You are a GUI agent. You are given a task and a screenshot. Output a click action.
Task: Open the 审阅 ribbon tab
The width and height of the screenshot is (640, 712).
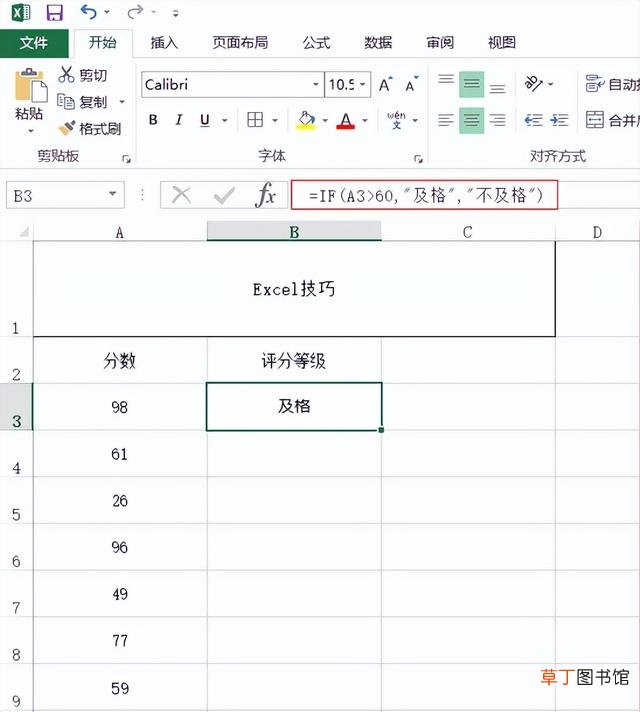click(440, 43)
